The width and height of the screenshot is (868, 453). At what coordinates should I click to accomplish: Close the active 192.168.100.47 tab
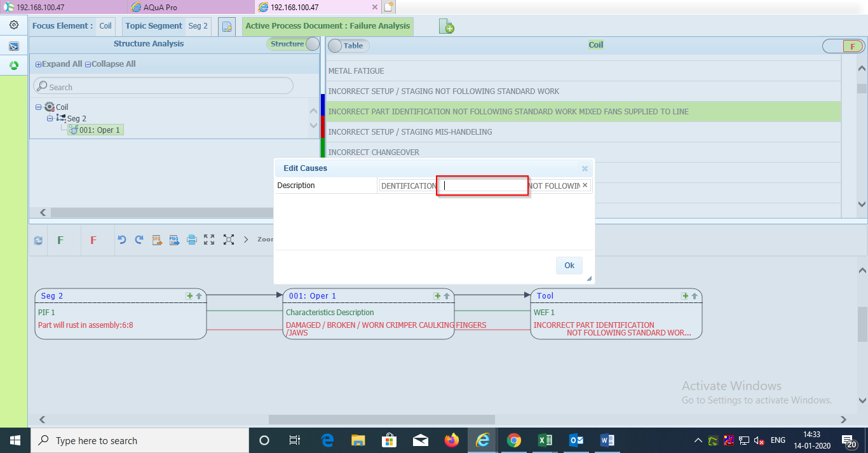point(374,8)
